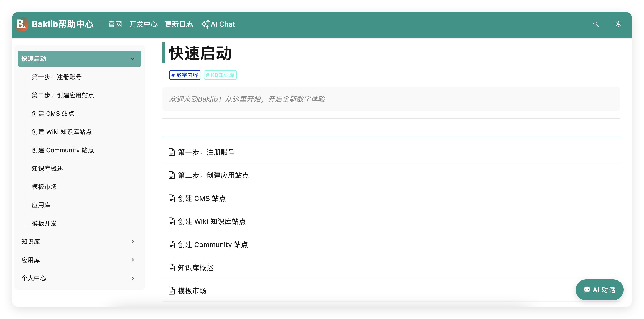The width and height of the screenshot is (644, 319).
Task: Click the # KB知识库 tag
Action: pyautogui.click(x=220, y=75)
